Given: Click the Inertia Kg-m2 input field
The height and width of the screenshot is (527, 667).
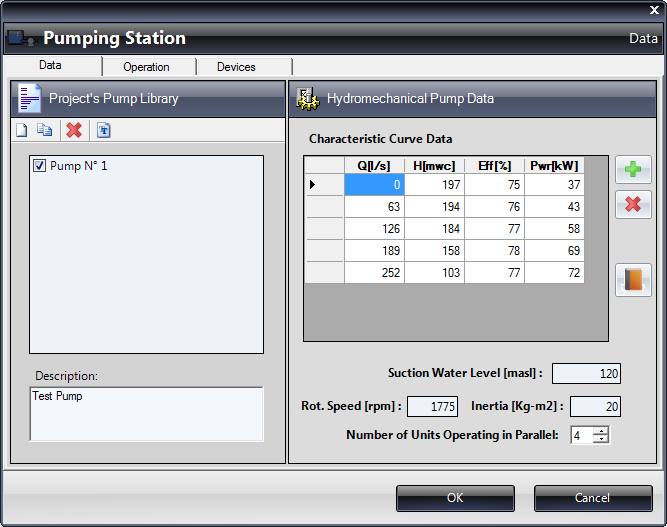Looking at the screenshot, I should point(595,407).
